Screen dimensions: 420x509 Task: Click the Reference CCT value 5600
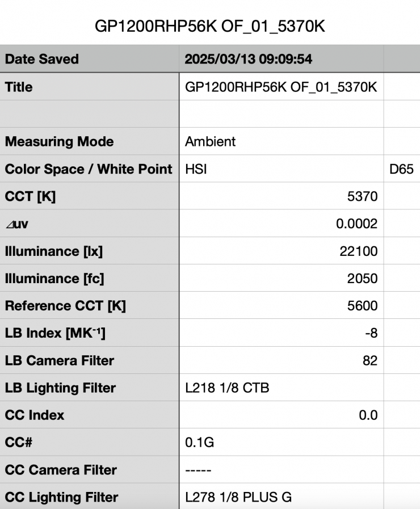click(x=363, y=306)
